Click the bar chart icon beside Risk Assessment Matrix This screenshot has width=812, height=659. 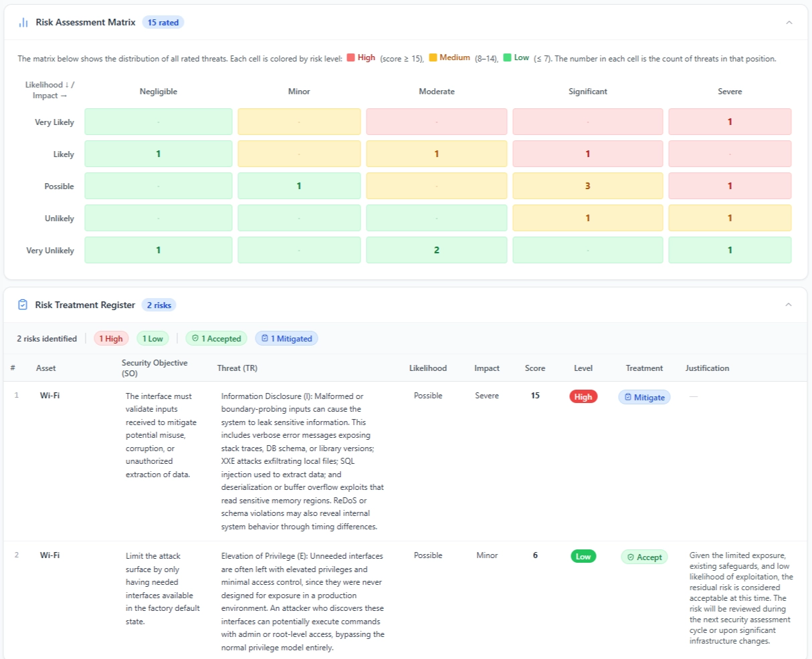(x=23, y=22)
